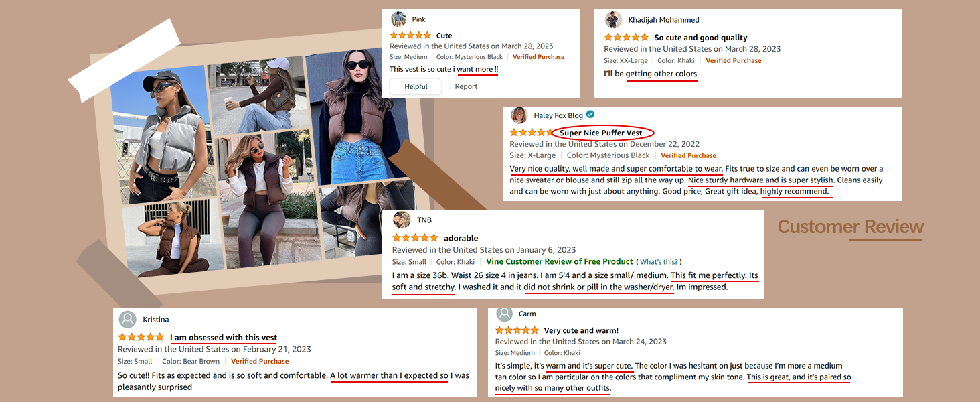Open the 'Super Nice Puffer Vest' review title
The image size is (980, 402).
pos(601,133)
